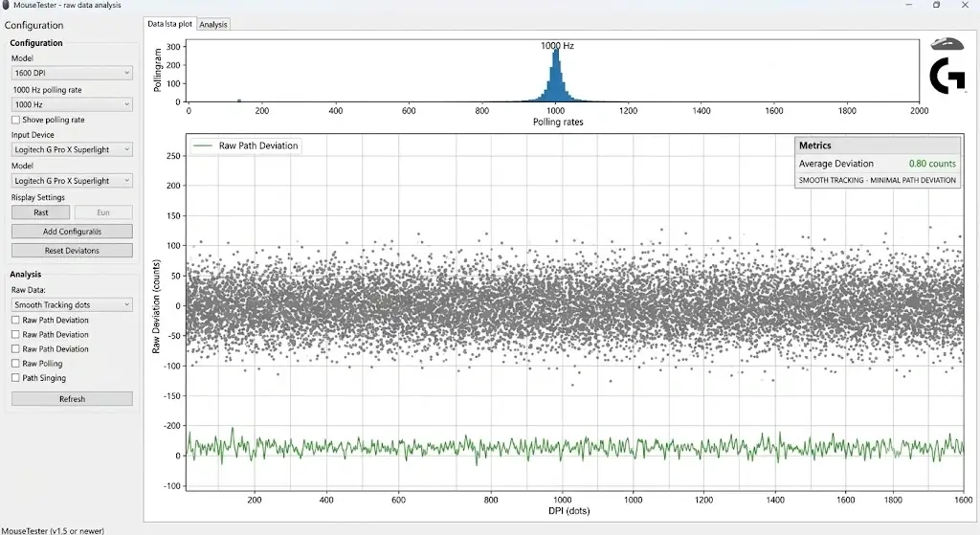Viewport: 980px width, 535px height.
Task: Click the Rast button
Action: click(x=40, y=212)
